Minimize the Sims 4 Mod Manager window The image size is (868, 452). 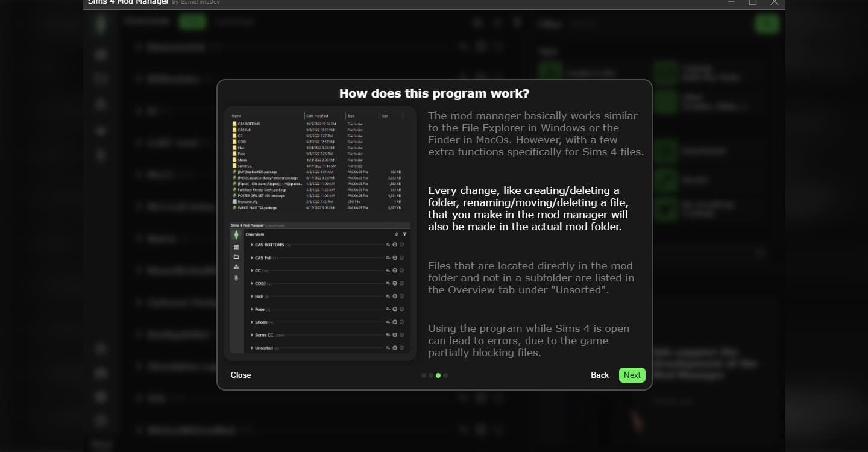(731, 2)
